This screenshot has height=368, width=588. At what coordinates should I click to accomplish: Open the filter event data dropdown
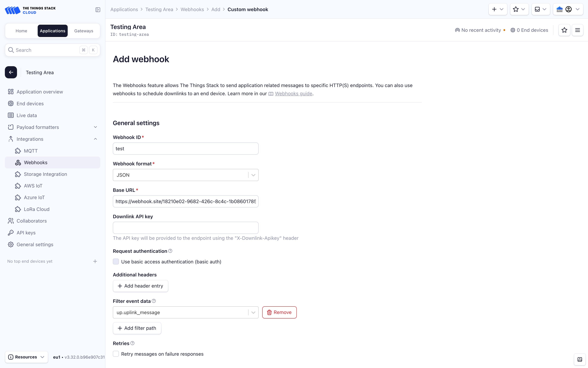click(x=253, y=312)
